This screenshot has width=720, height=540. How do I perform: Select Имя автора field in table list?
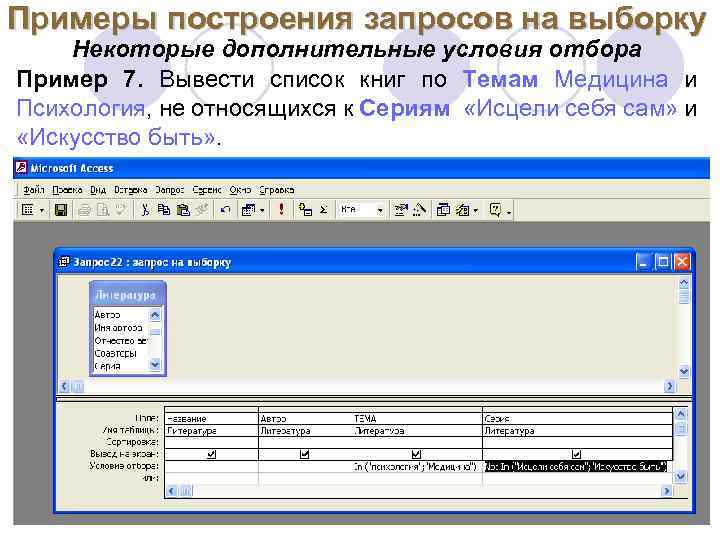(118, 327)
